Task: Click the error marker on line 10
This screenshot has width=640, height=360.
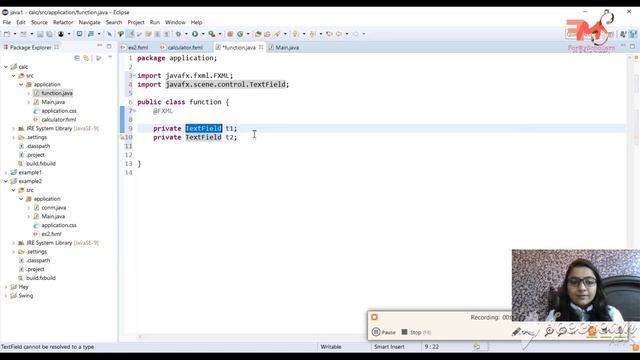Action: pos(122,138)
